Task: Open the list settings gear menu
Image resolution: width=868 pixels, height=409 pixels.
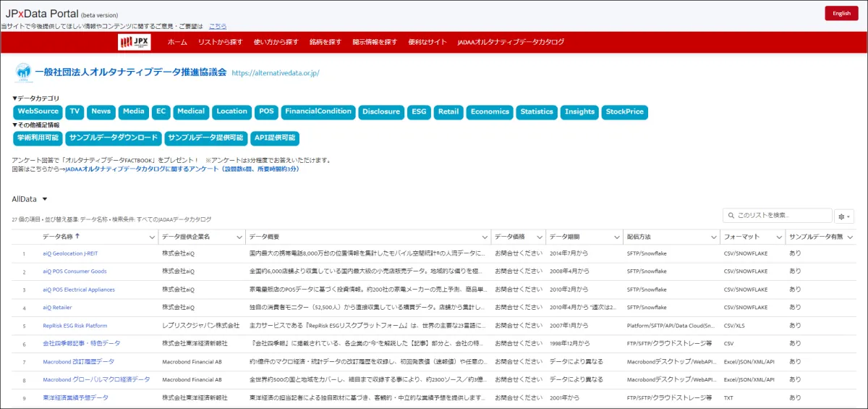Action: pyautogui.click(x=844, y=216)
